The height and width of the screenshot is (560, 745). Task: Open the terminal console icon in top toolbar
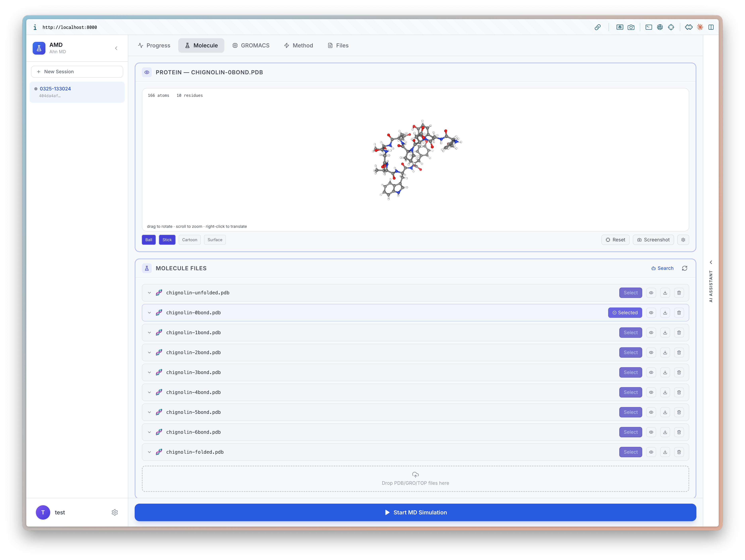tap(649, 27)
